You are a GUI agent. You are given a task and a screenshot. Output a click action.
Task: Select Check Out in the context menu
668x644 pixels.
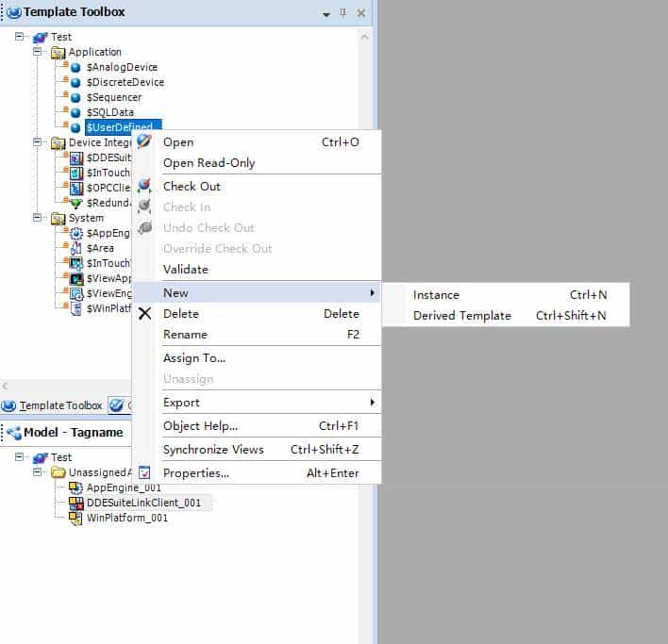[x=258, y=187]
